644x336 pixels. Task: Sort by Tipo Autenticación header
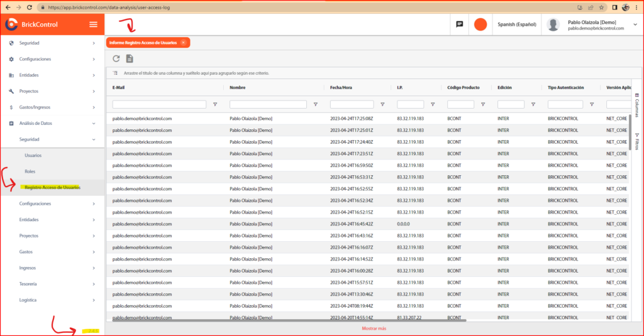click(x=565, y=88)
